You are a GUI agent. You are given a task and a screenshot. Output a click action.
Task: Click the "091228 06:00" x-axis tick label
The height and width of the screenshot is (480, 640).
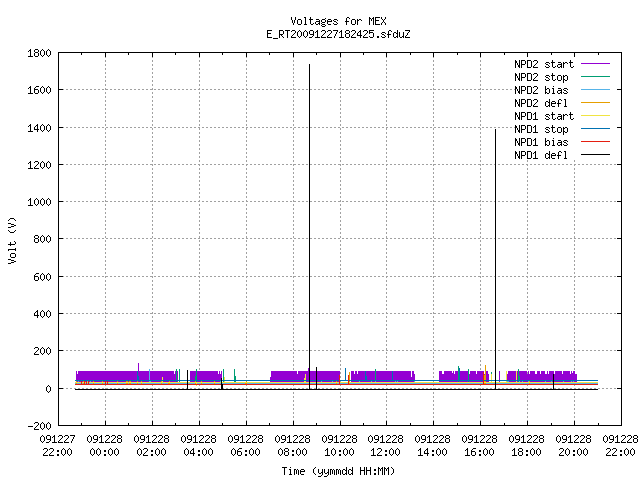(245, 446)
